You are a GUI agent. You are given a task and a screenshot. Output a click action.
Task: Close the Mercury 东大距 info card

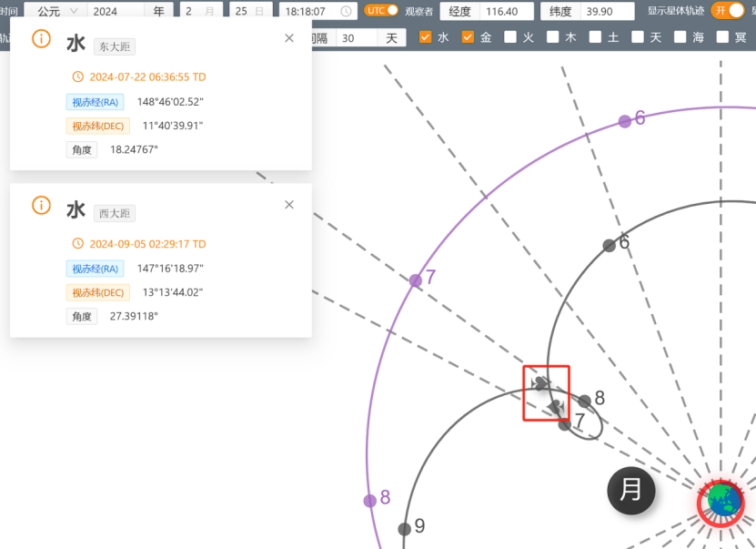289,38
